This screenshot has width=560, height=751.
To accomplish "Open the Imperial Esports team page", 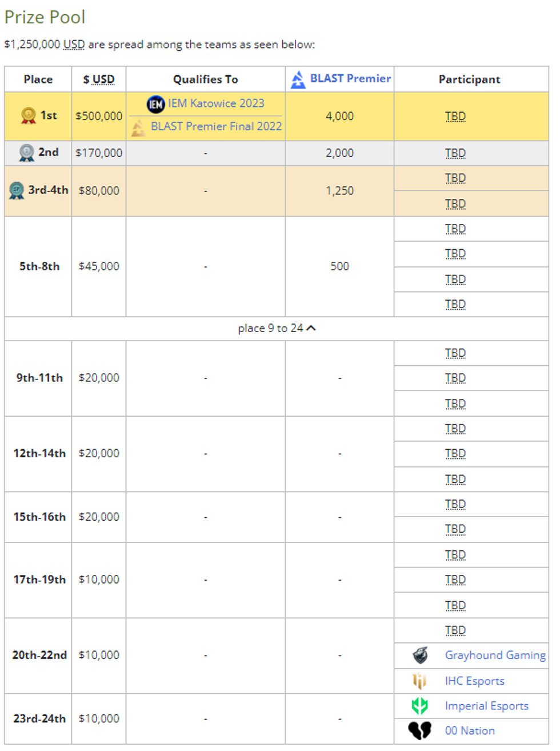I will pos(486,706).
